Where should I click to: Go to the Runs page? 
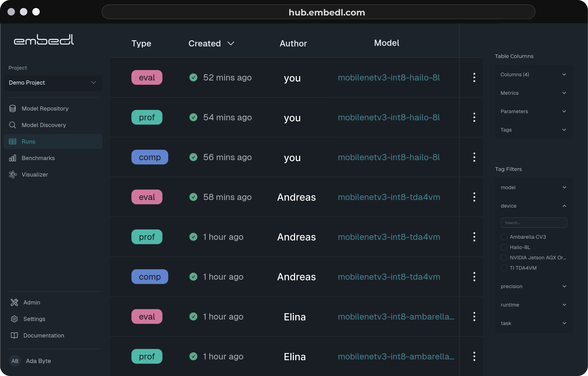point(28,142)
